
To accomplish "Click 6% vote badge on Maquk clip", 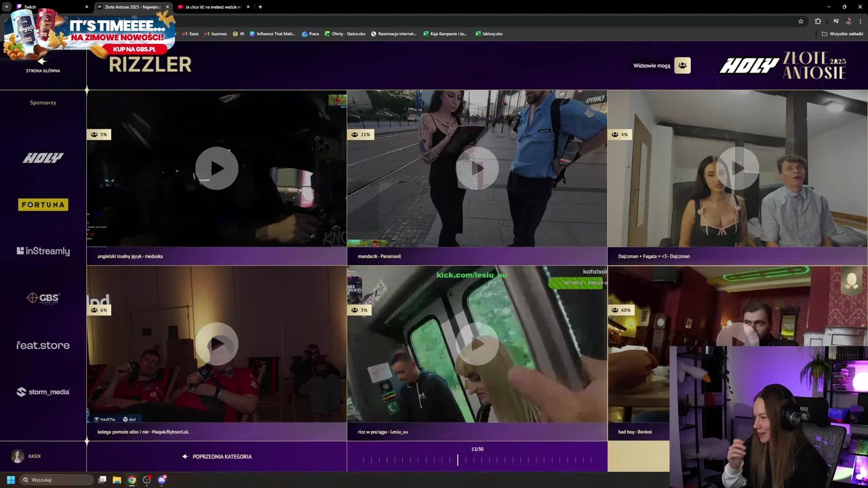I will (x=98, y=310).
